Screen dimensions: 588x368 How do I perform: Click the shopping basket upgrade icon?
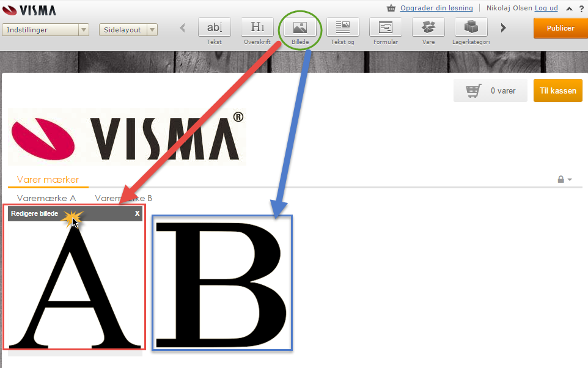pos(391,8)
